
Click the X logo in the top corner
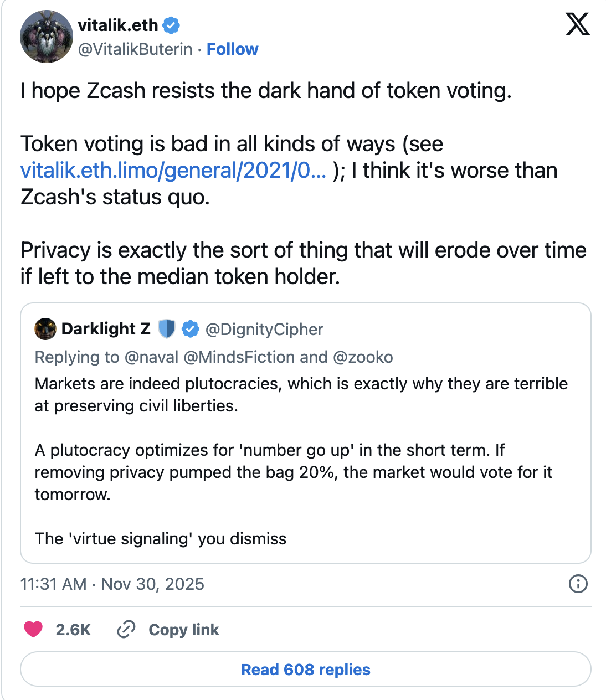pos(577,24)
